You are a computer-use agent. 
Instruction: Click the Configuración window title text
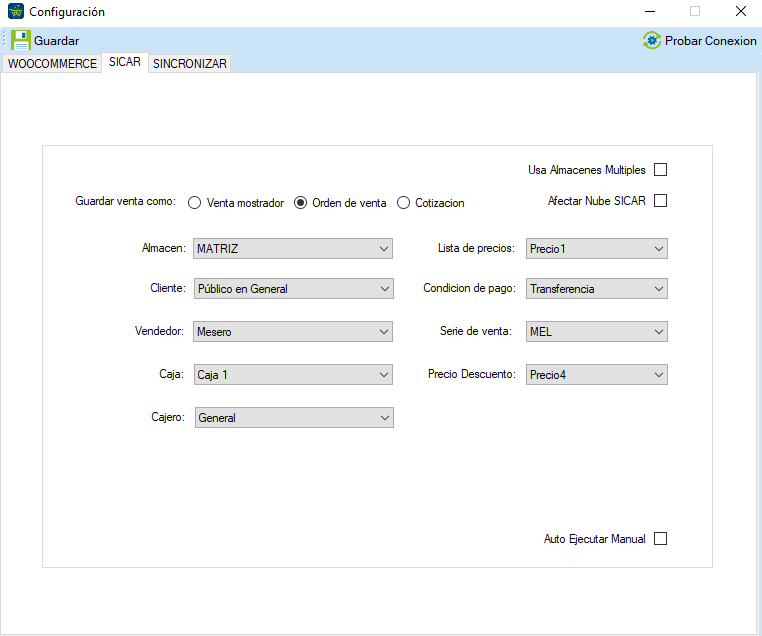[67, 12]
